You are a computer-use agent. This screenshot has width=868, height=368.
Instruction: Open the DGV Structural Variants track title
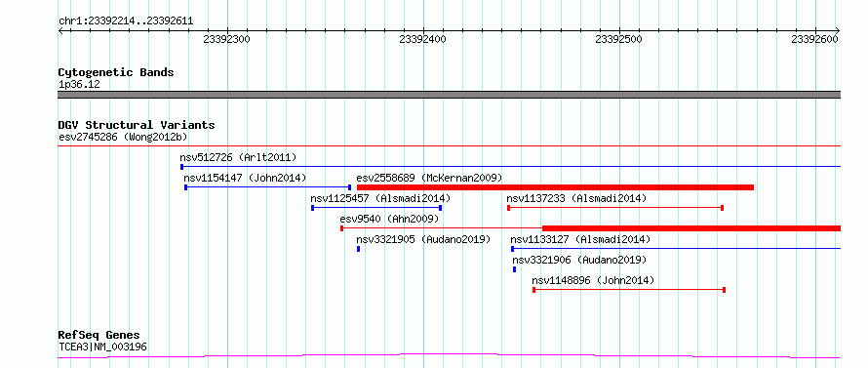(137, 125)
